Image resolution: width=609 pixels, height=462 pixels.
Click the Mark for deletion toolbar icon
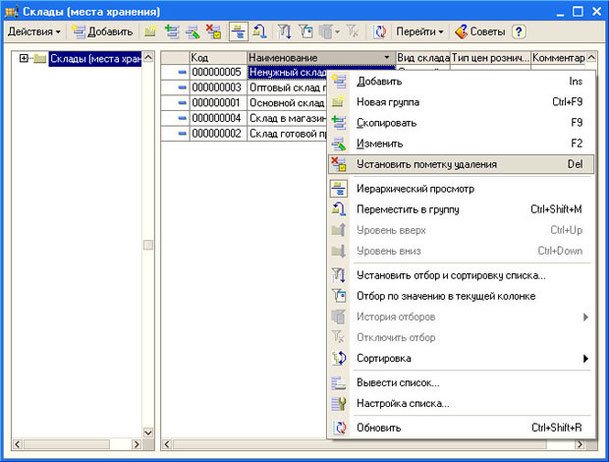pos(213,32)
